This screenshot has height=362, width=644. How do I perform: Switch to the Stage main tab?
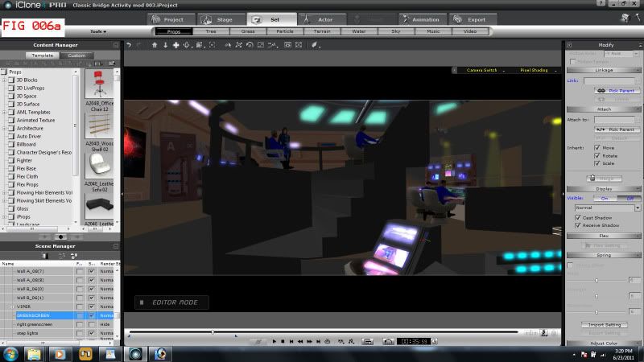pyautogui.click(x=221, y=19)
